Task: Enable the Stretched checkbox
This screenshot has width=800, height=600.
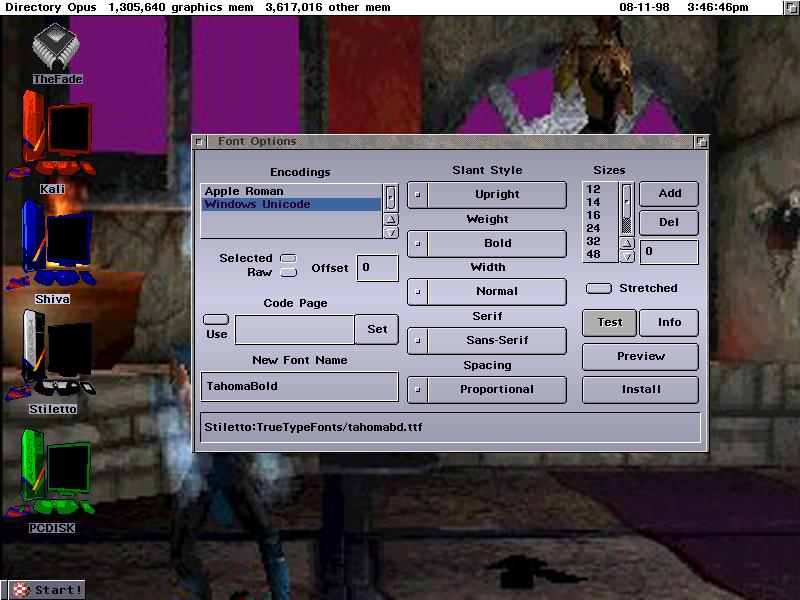Action: click(x=598, y=289)
